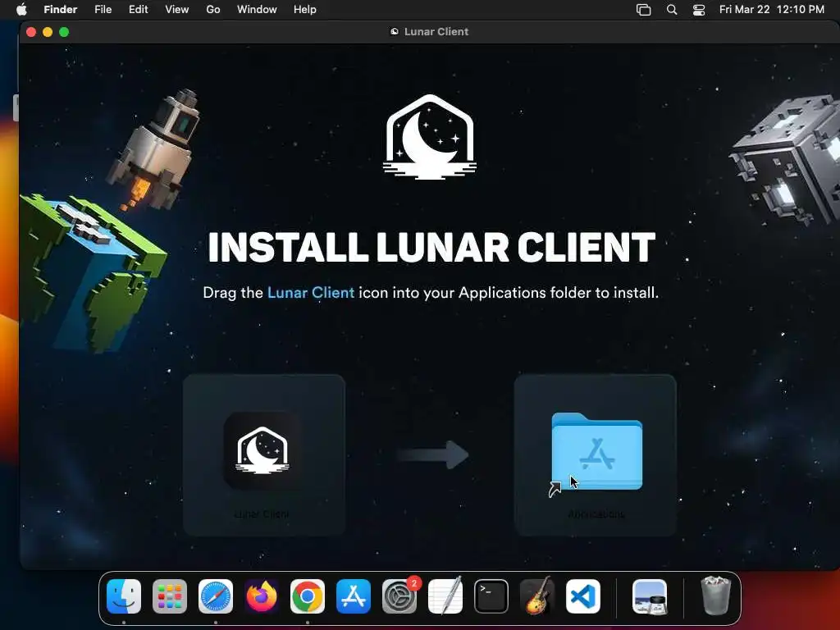Launch Visual Studio Code from the Dock
The height and width of the screenshot is (630, 840).
click(x=583, y=596)
